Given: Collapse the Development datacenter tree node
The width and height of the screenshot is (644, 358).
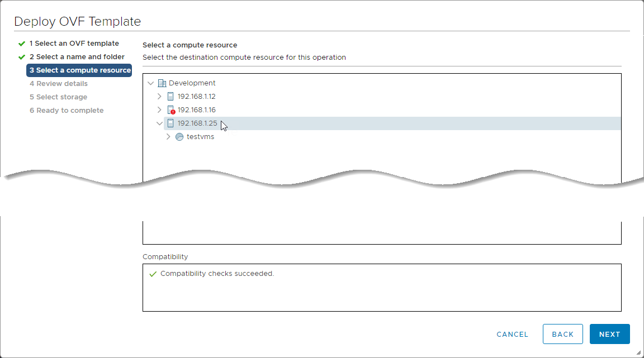Looking at the screenshot, I should pos(150,83).
